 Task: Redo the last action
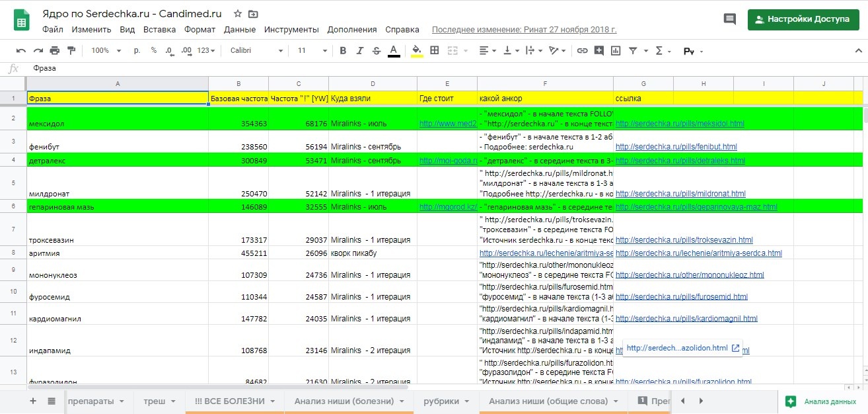tap(38, 50)
